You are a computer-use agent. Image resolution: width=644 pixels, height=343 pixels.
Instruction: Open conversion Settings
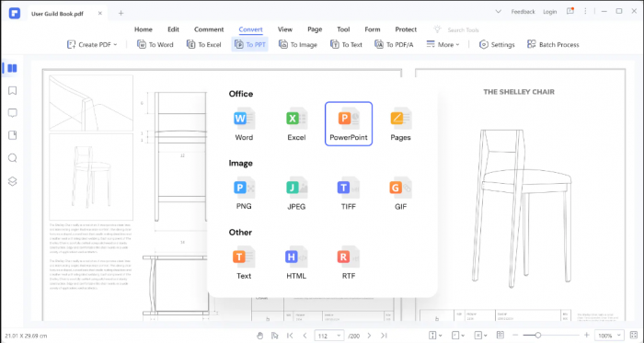click(x=497, y=44)
